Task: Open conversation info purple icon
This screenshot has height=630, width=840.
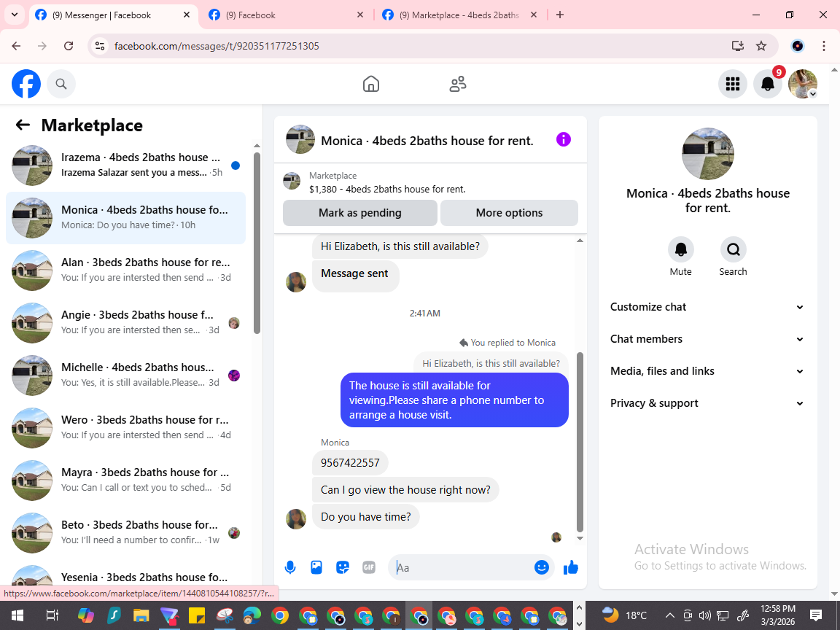Action: 564,140
